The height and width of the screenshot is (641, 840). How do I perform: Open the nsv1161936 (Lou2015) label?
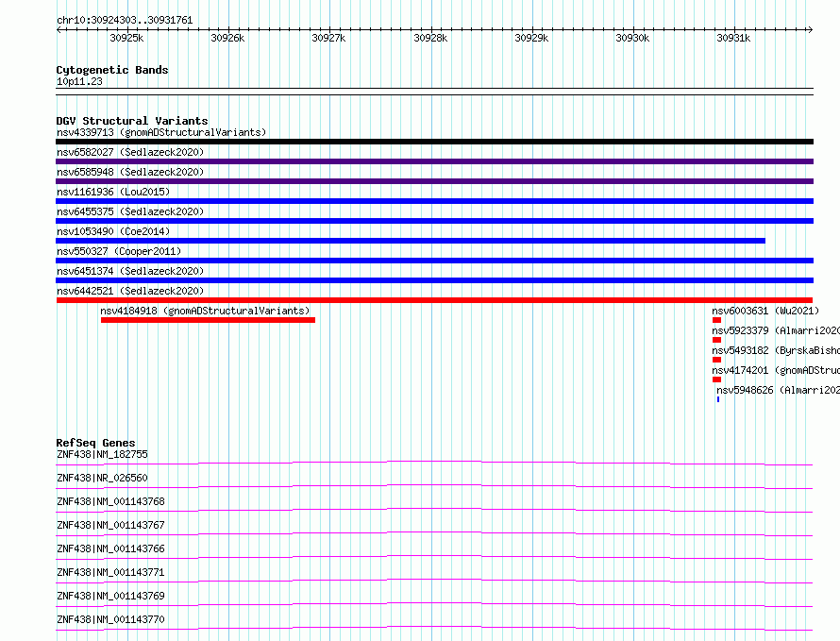[113, 192]
